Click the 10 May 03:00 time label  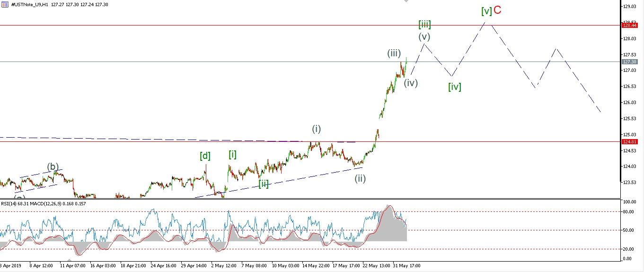pos(285,266)
